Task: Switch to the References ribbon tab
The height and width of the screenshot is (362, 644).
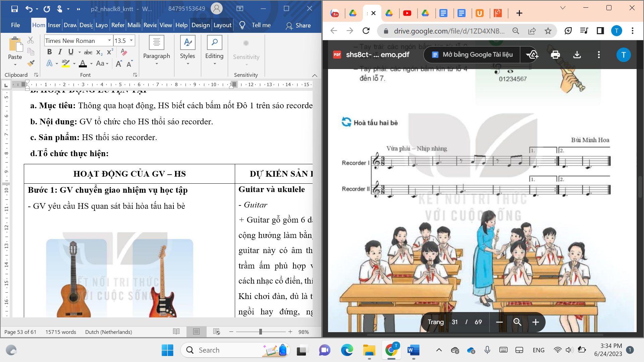Action: [x=118, y=25]
